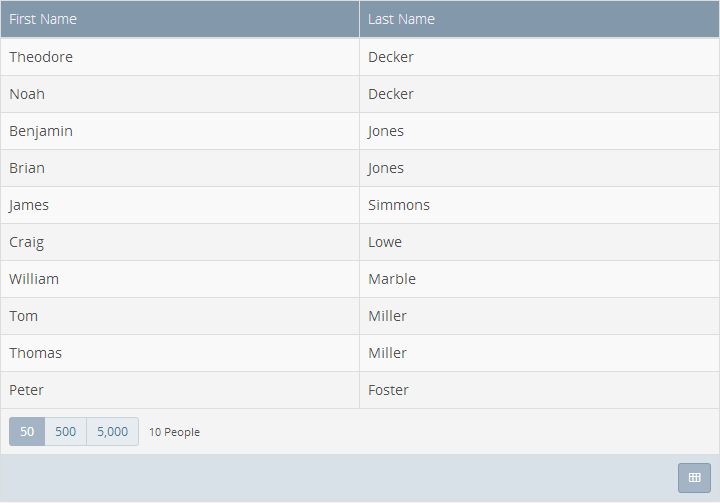Click the Lowe last name cell
This screenshot has height=503, width=720.
tap(539, 242)
